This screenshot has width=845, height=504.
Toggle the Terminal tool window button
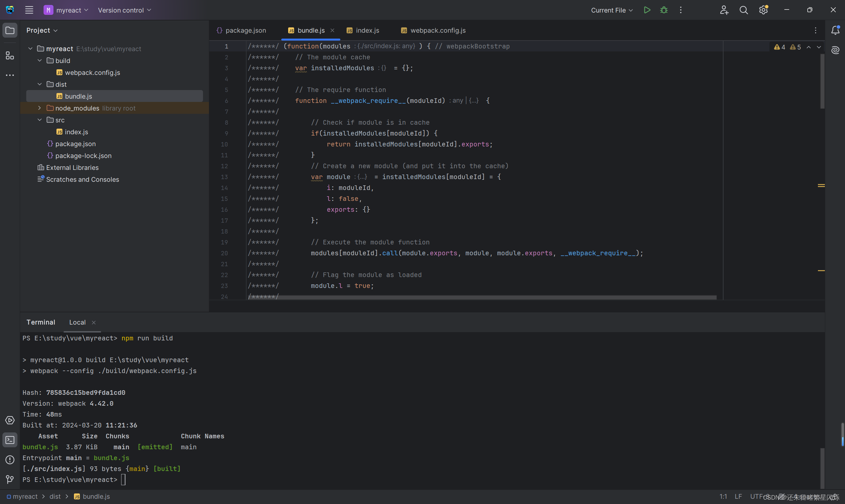(x=10, y=440)
